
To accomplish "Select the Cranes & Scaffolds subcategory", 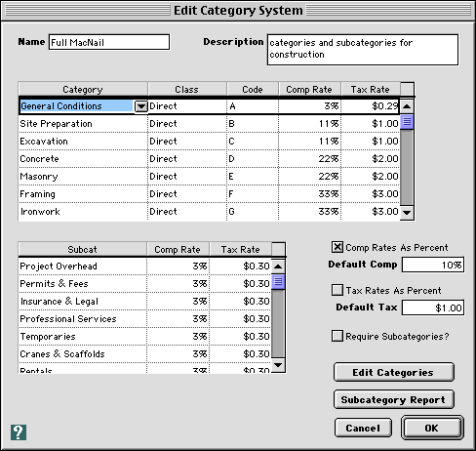I will tap(83, 354).
